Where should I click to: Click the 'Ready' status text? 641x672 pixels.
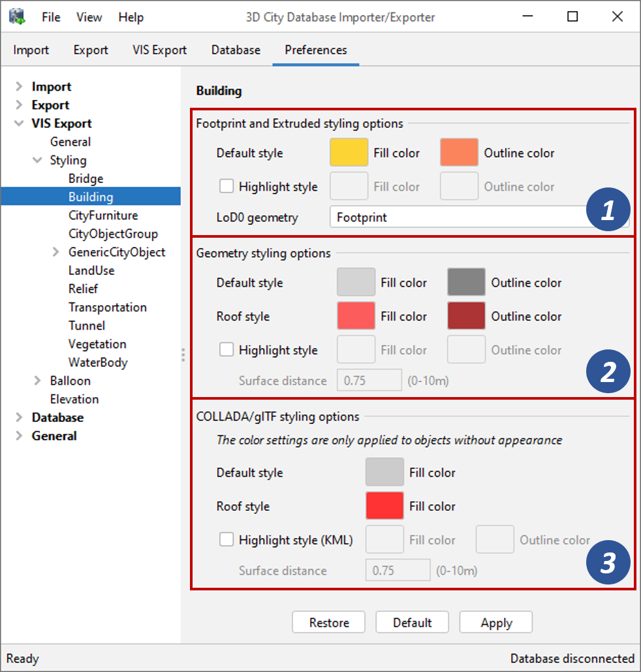tap(23, 658)
